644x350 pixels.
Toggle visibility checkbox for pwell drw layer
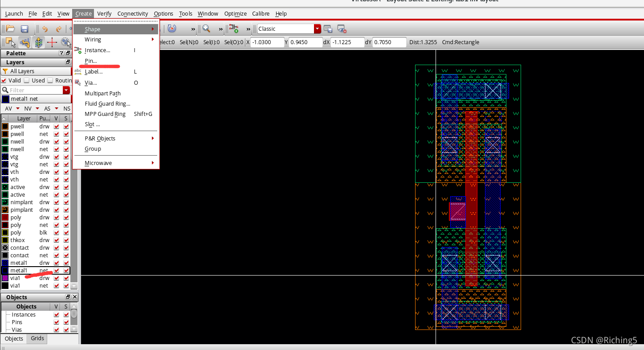57,127
